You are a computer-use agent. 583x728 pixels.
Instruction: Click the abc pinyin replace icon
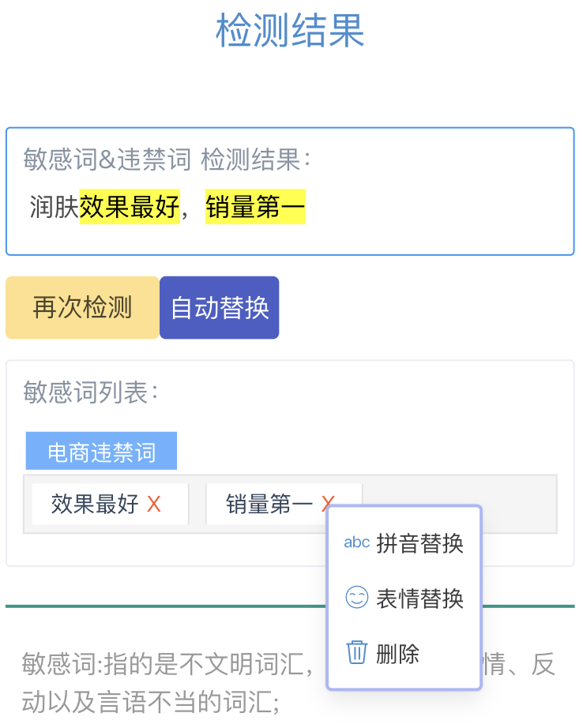(356, 542)
